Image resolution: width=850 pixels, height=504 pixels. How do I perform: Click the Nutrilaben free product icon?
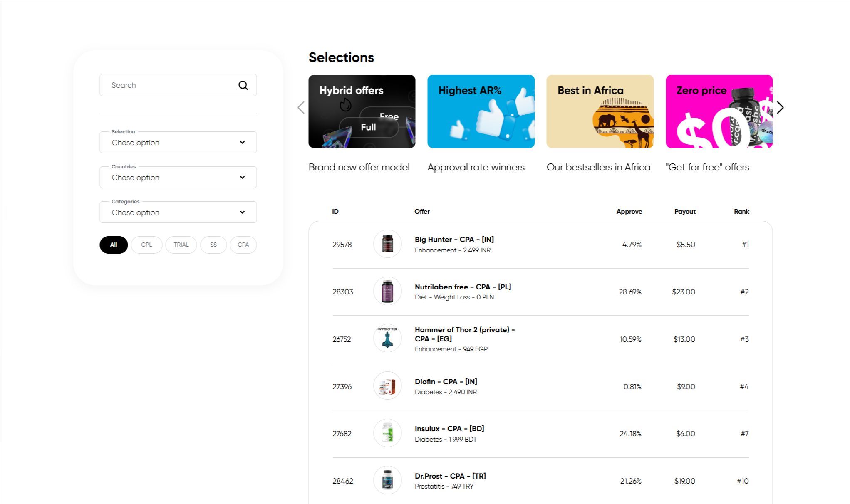pyautogui.click(x=387, y=292)
